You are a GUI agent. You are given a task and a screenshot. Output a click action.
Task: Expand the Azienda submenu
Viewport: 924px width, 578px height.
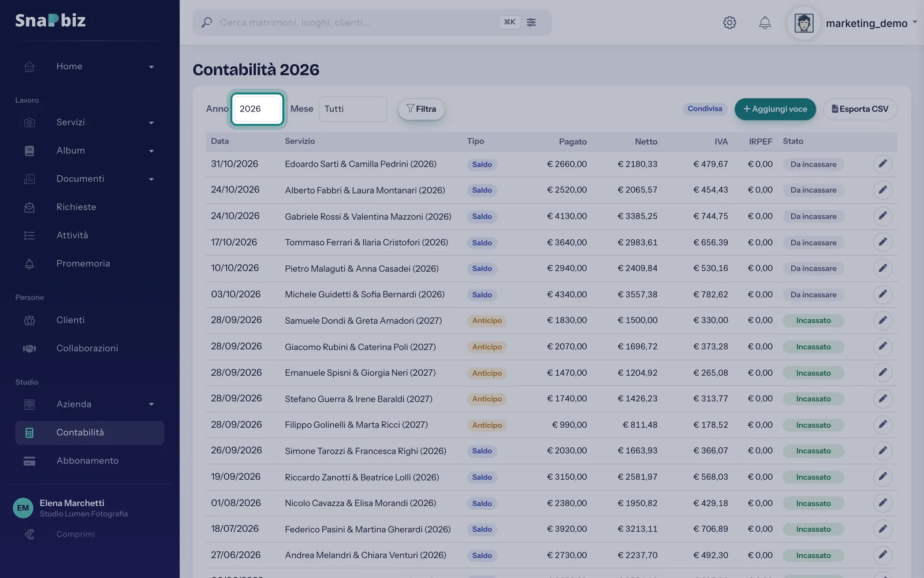coord(151,404)
